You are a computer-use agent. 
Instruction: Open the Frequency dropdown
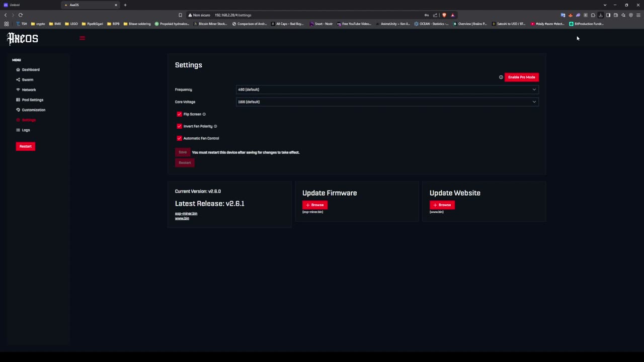387,89
